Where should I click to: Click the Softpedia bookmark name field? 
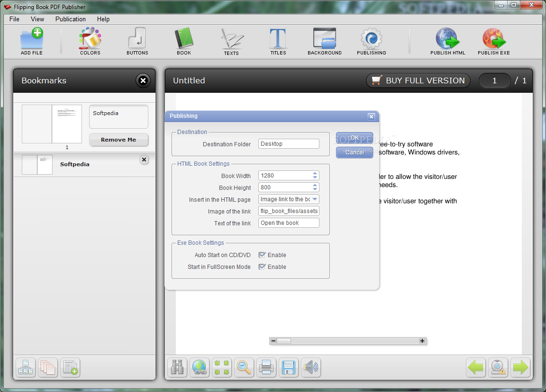click(118, 116)
